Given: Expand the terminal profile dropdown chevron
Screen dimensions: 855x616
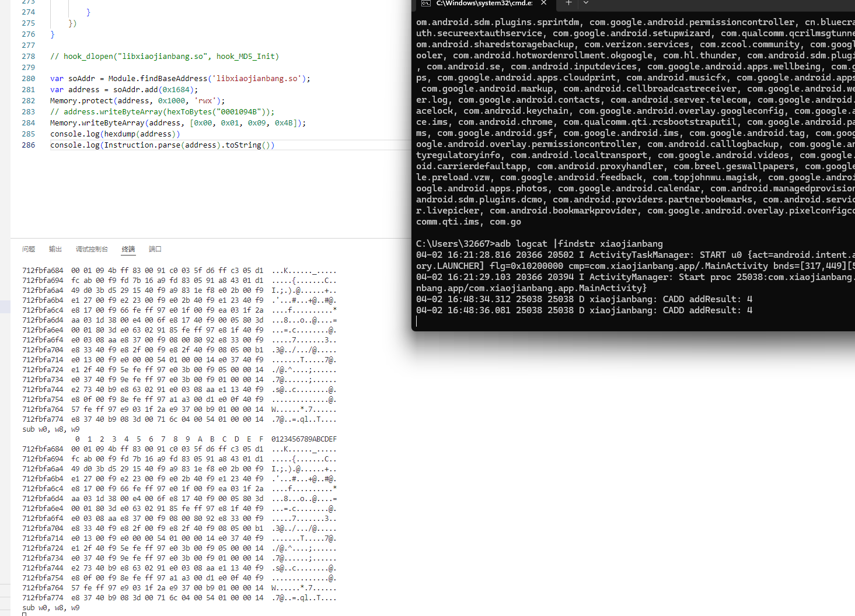Looking at the screenshot, I should pos(586,3).
